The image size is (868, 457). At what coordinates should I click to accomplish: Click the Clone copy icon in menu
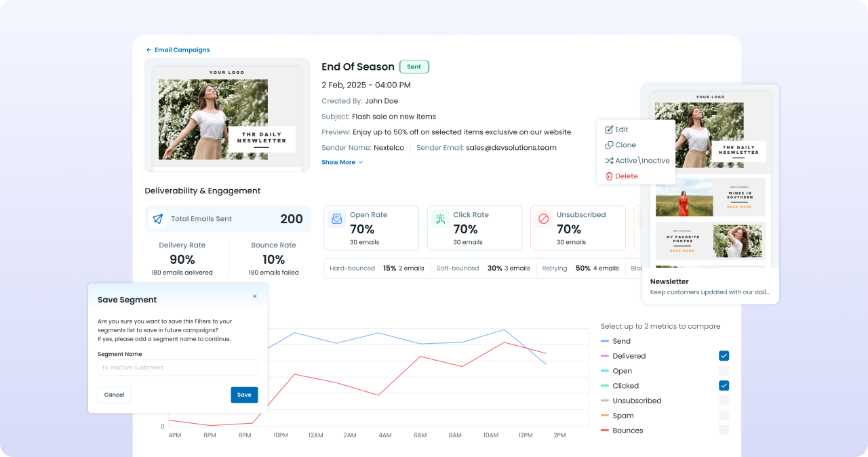click(609, 145)
